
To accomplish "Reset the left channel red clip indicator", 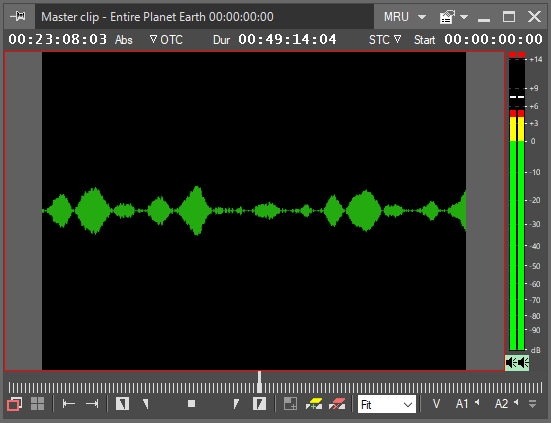I will pos(513,54).
